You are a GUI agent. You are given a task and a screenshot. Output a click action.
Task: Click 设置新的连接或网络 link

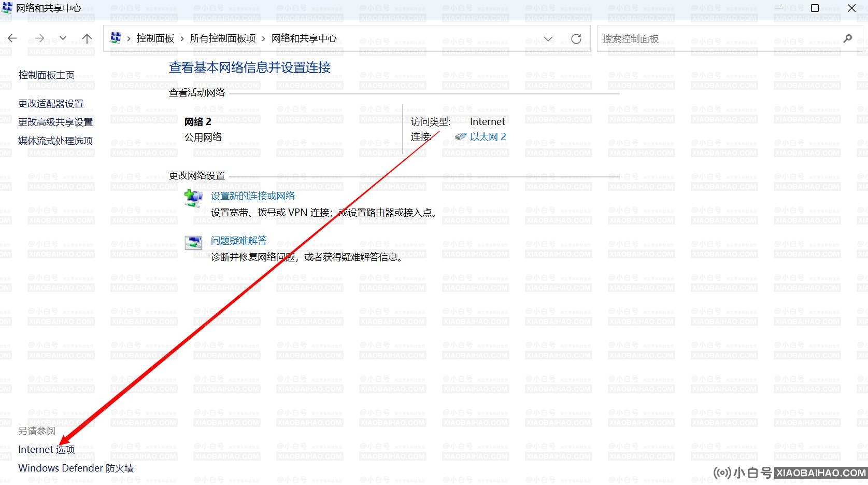pyautogui.click(x=253, y=196)
